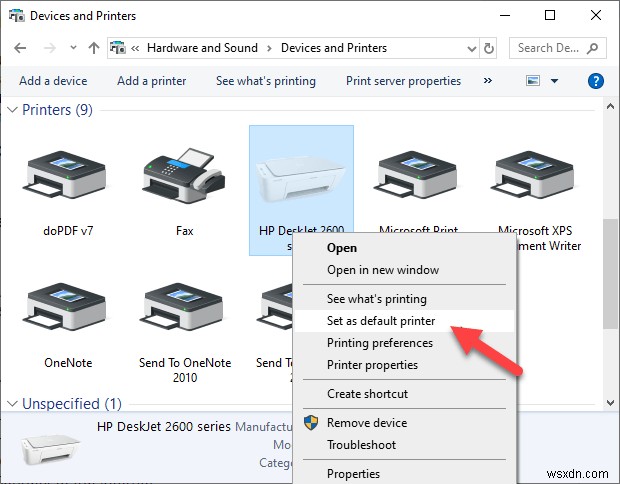Click the Search Devices input field

[558, 48]
